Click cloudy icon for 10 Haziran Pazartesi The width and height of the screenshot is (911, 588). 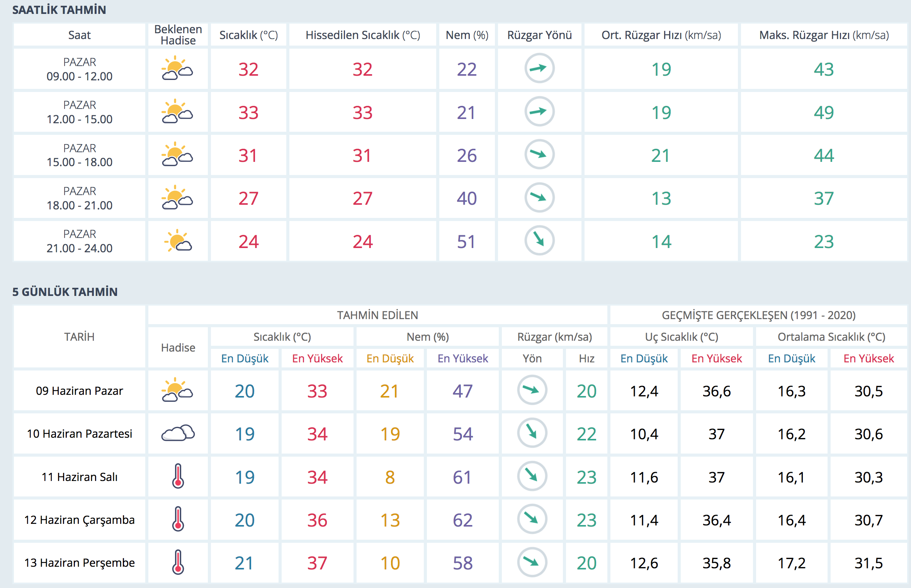(177, 433)
